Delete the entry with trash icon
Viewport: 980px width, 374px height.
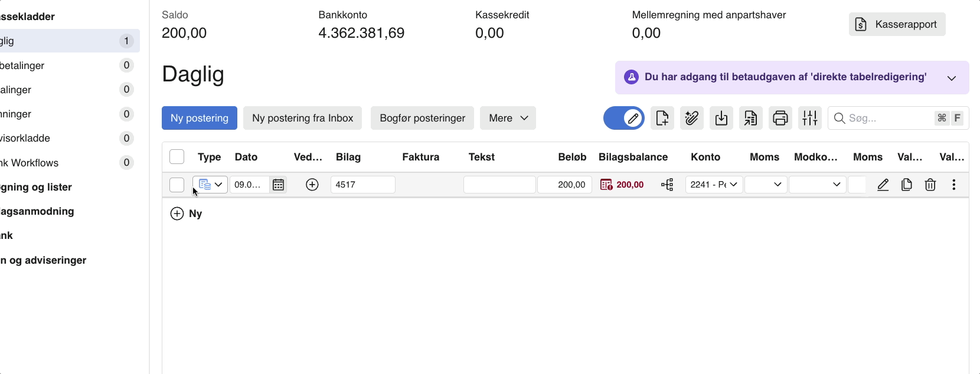click(930, 185)
